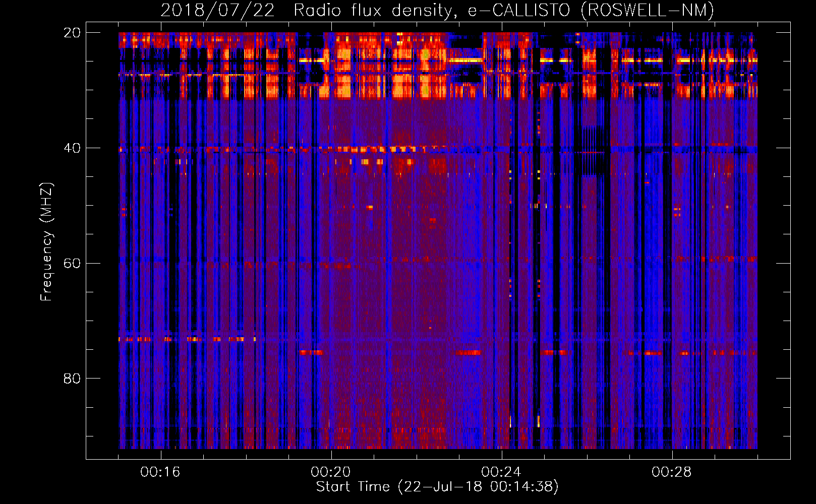816x504 pixels.
Task: Click the '60' frequency tick label
Action: click(x=72, y=264)
